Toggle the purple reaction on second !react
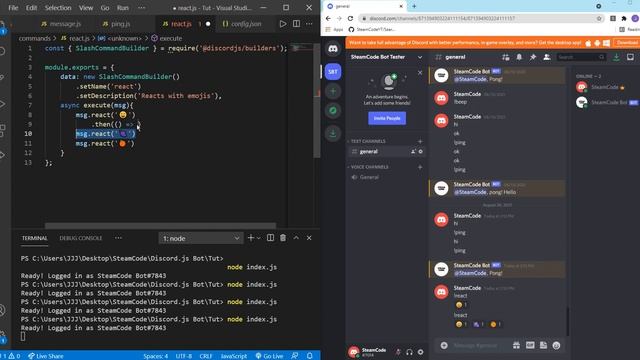Screen dimensions: 640x360 click(x=478, y=324)
